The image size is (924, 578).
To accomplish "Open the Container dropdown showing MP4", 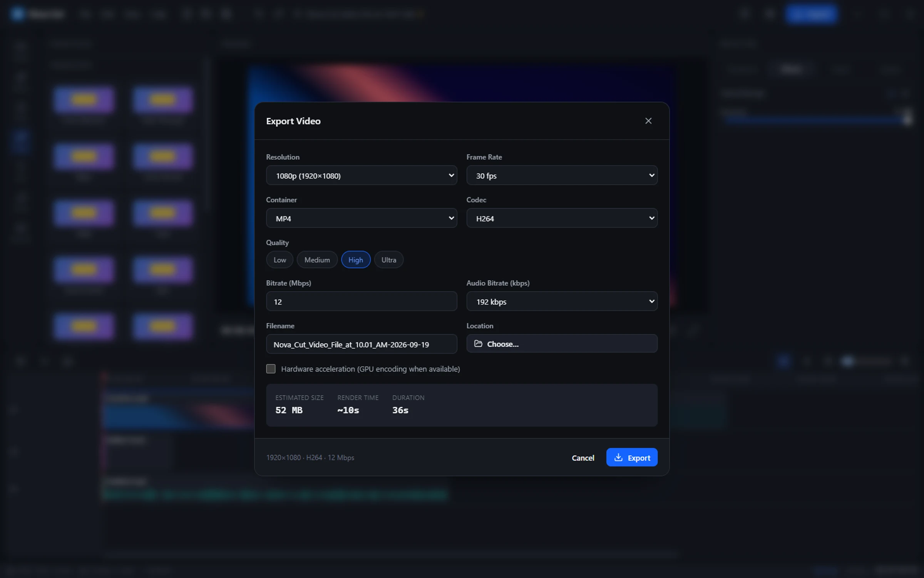I will (362, 218).
